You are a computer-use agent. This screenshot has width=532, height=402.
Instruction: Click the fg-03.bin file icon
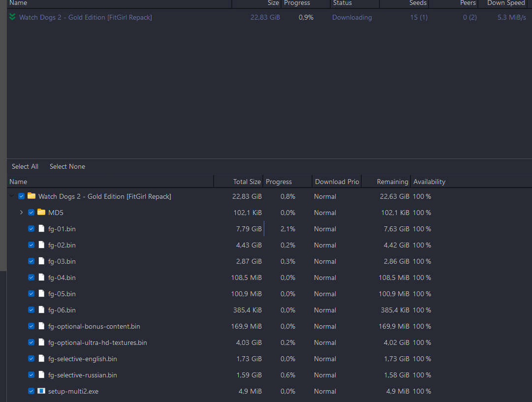tap(41, 261)
